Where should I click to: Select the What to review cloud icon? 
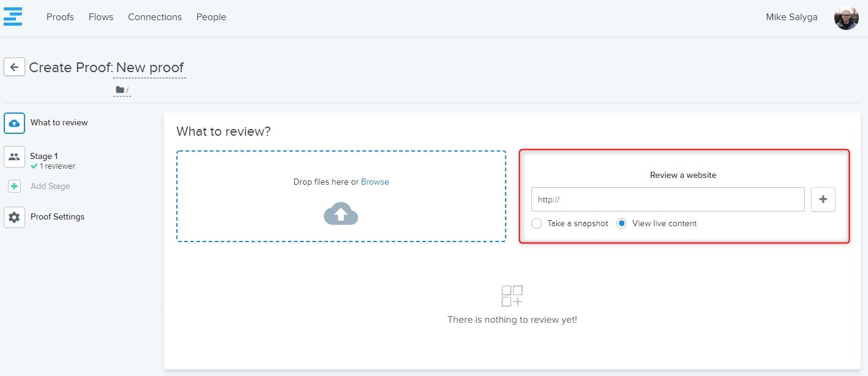coord(15,123)
